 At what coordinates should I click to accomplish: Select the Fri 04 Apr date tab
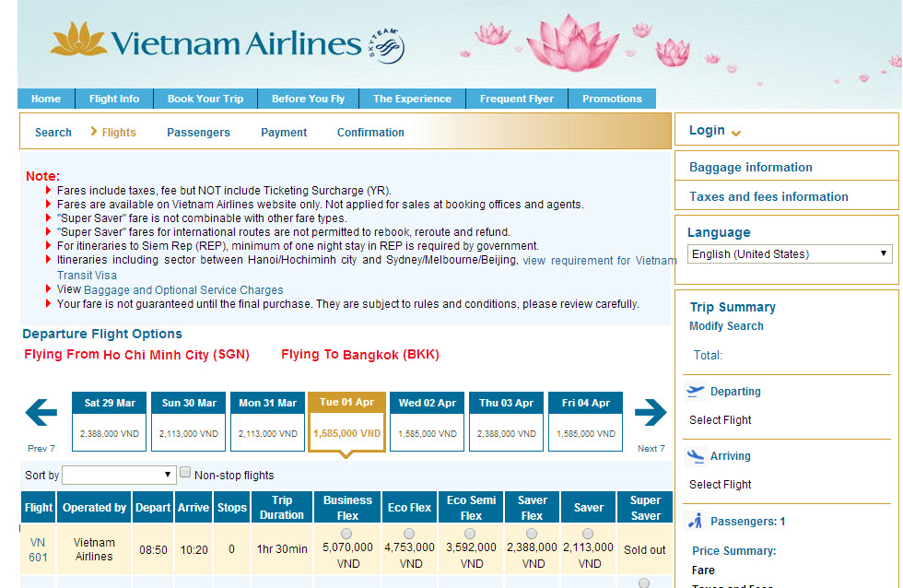pos(586,421)
